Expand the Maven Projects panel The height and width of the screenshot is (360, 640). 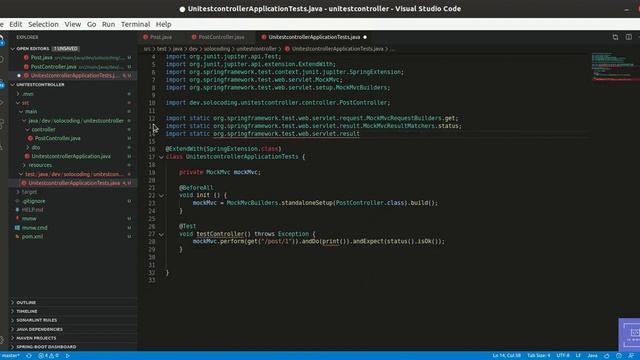point(36,338)
